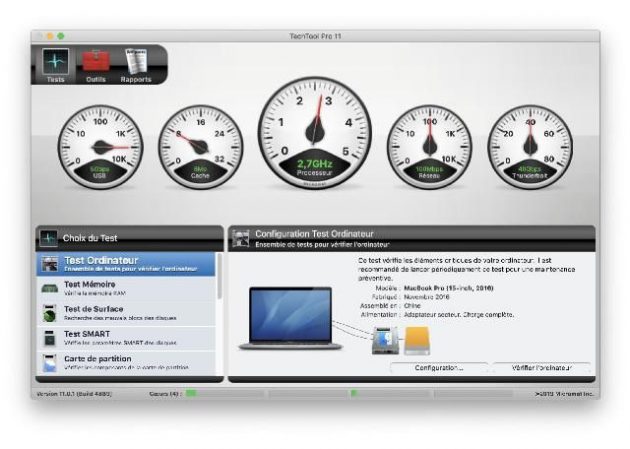Click the Novembre 2016 manufacture date
The height and width of the screenshot is (449, 630).
(x=426, y=297)
